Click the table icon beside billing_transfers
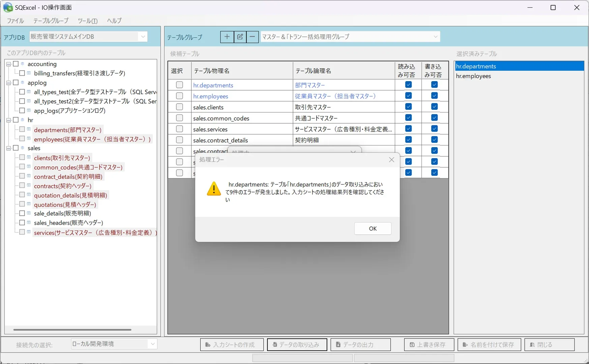This screenshot has height=364, width=589. pos(29,73)
